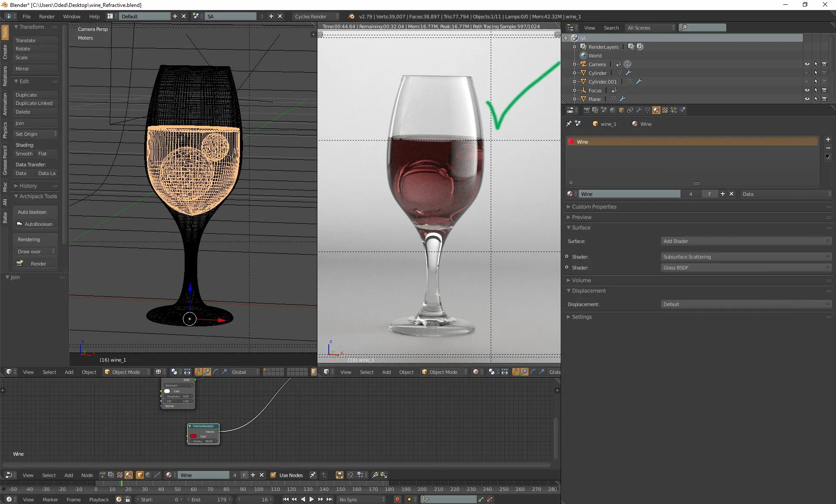The height and width of the screenshot is (504, 836).
Task: Click the Object constraints chain-link tab
Action: 630,110
